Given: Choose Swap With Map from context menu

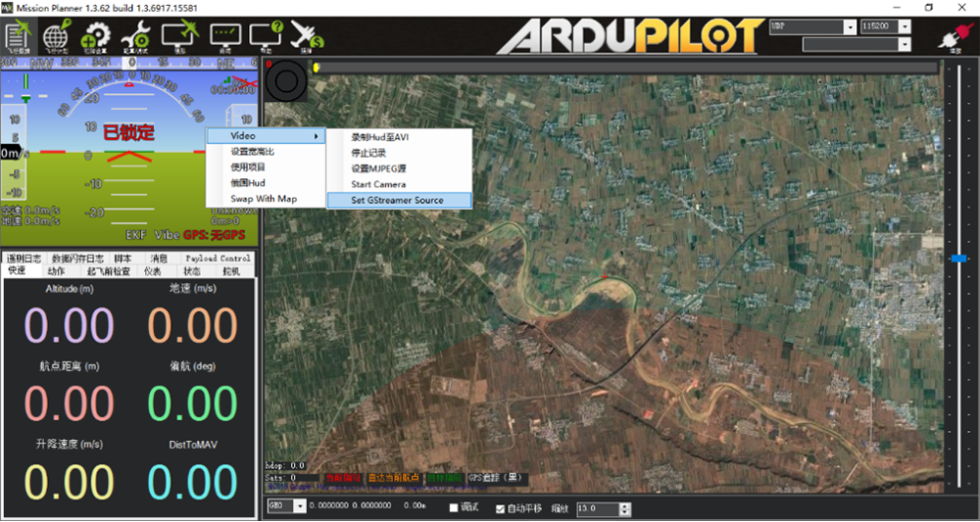Looking at the screenshot, I should coord(264,199).
